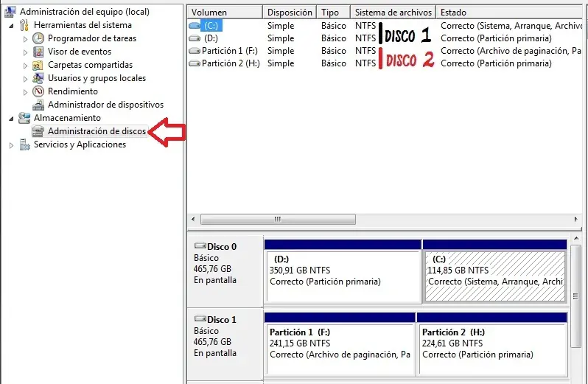
Task: Expand the Visor de eventos node
Action: [26, 52]
